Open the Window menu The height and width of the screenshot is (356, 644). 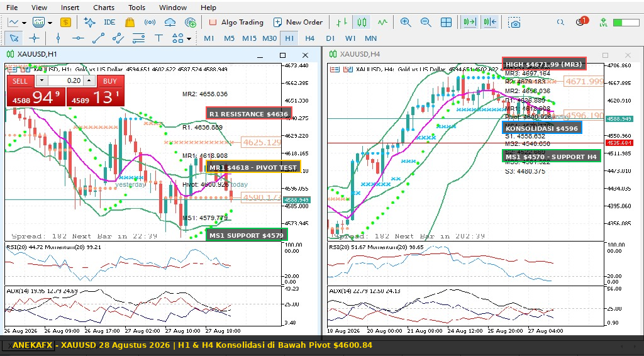pyautogui.click(x=173, y=8)
